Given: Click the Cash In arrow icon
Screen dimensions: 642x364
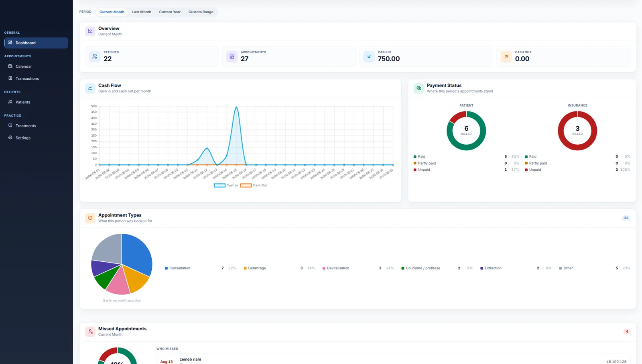Looking at the screenshot, I should pos(369,57).
